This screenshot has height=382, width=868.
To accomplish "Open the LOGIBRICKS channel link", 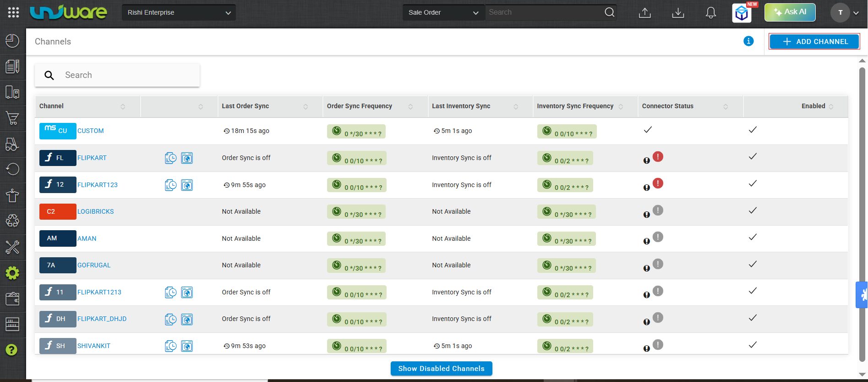I will click(95, 211).
